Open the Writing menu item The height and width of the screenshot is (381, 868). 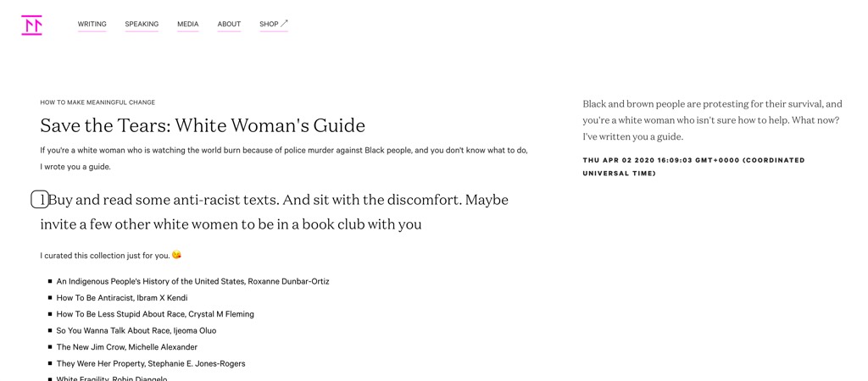pyautogui.click(x=92, y=25)
